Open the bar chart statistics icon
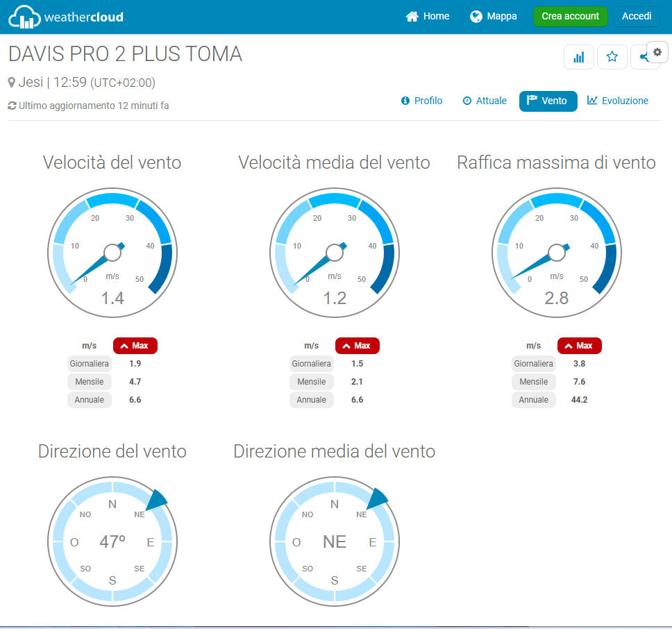The width and height of the screenshot is (672, 629). pos(578,57)
